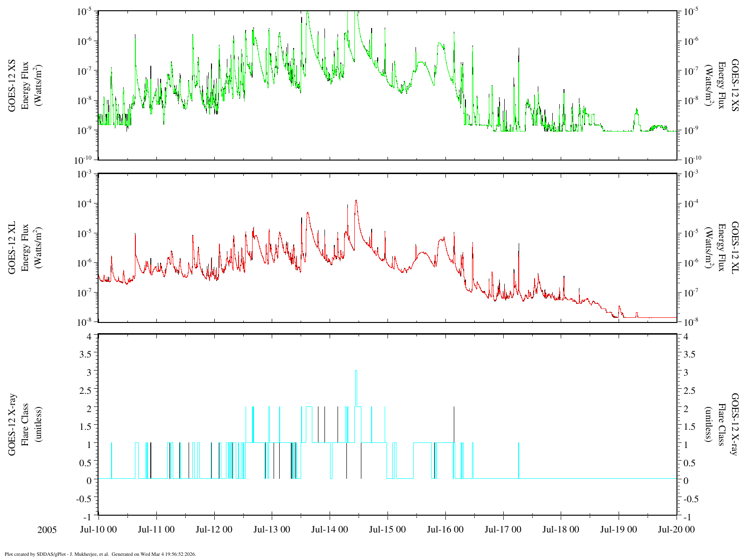Click the SDDAS/gPlot plot credit footer text
This screenshot has height=560, width=747.
(x=100, y=554)
